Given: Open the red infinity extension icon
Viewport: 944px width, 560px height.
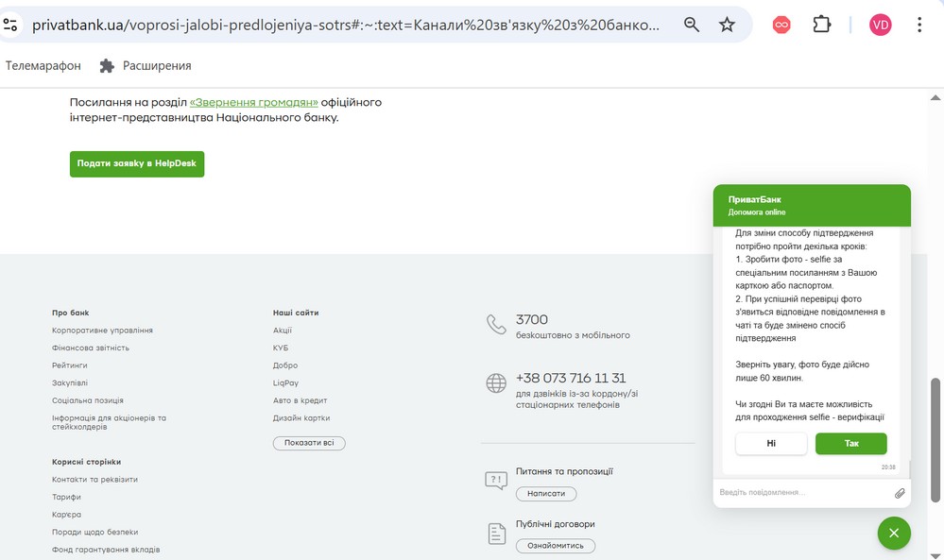Looking at the screenshot, I should [781, 25].
